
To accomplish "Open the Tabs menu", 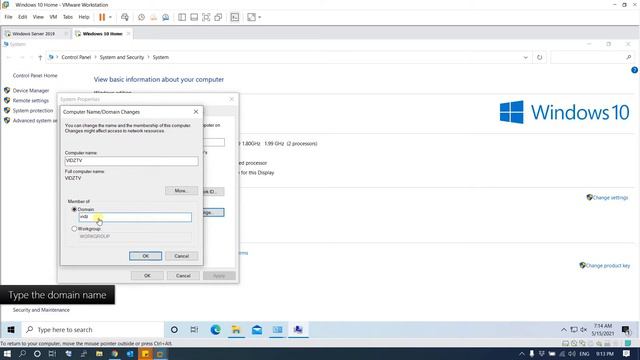I will tap(68, 17).
